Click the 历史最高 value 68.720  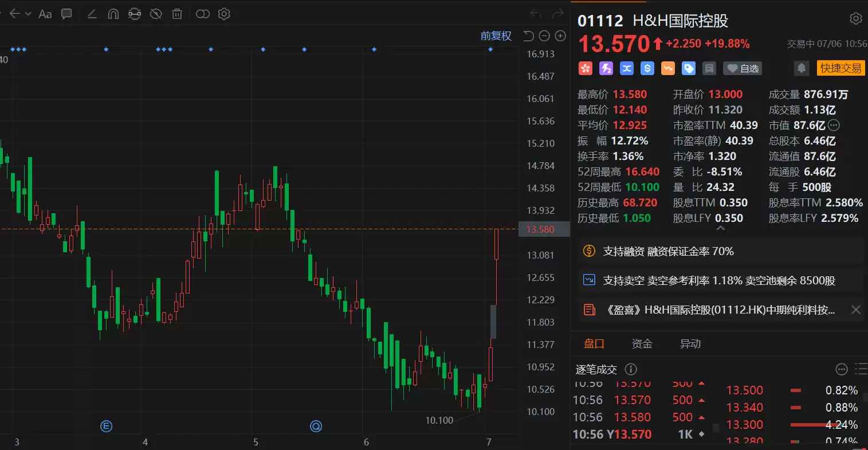point(640,203)
